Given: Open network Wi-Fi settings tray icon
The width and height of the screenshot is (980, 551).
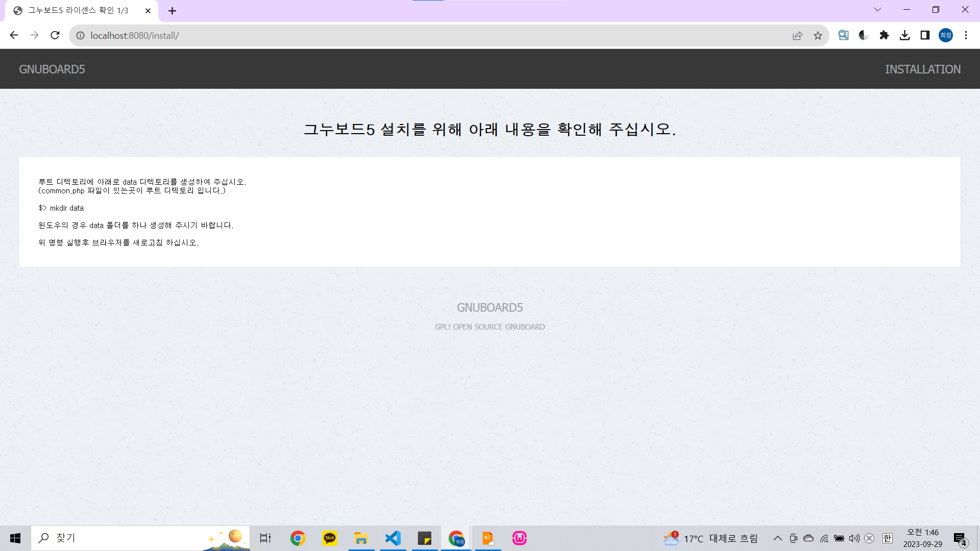Looking at the screenshot, I should point(824,538).
